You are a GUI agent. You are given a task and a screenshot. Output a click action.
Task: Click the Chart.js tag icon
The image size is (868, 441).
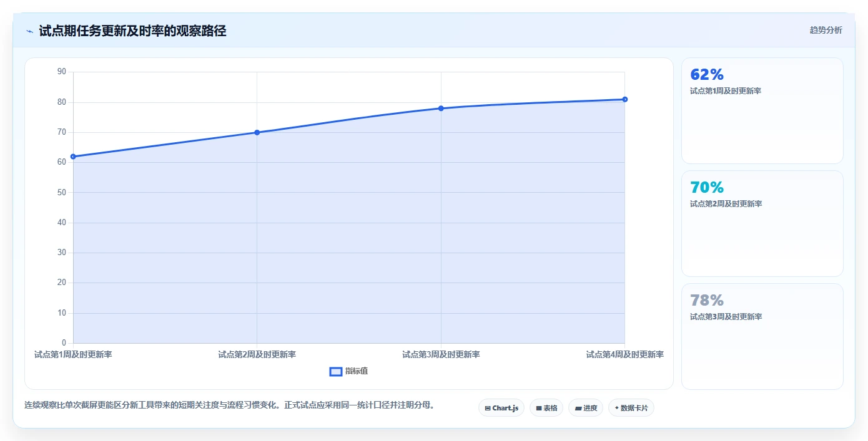(488, 409)
